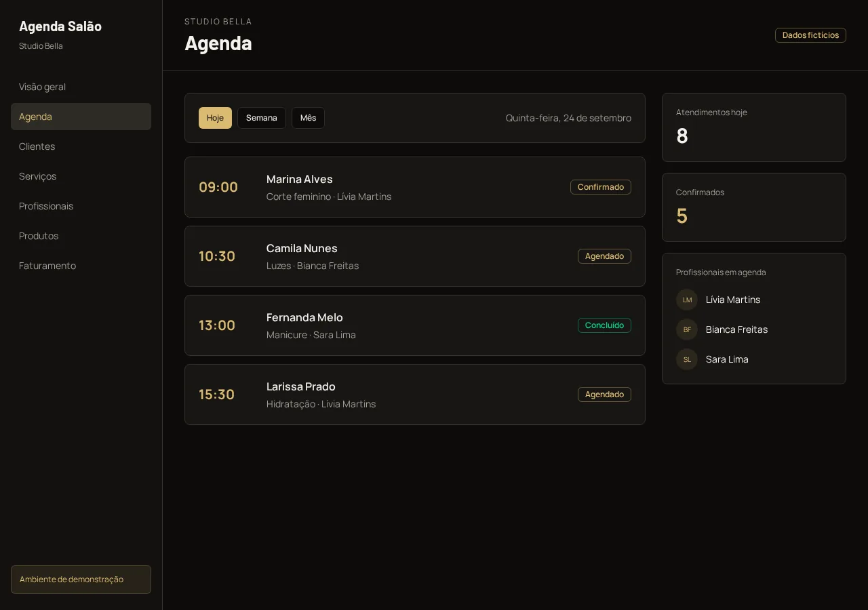Open Camila Nunes appointment name
The image size is (868, 610).
pyautogui.click(x=302, y=248)
